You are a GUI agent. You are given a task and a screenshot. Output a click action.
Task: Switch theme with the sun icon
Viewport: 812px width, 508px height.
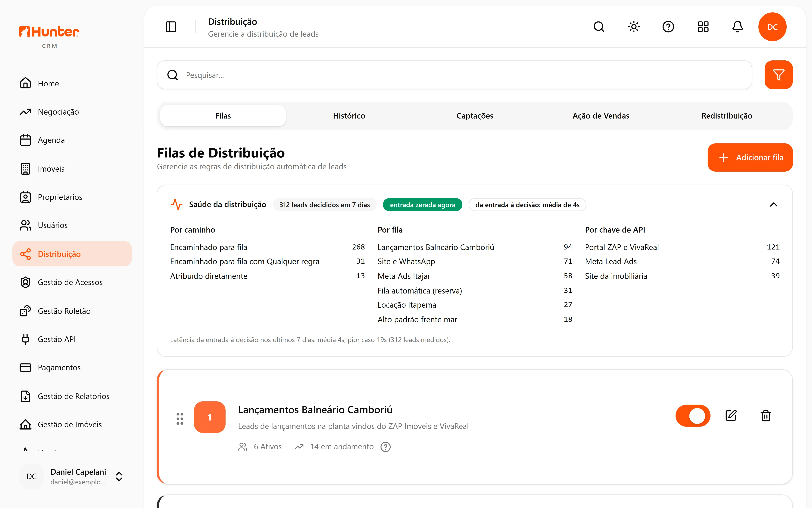(633, 27)
